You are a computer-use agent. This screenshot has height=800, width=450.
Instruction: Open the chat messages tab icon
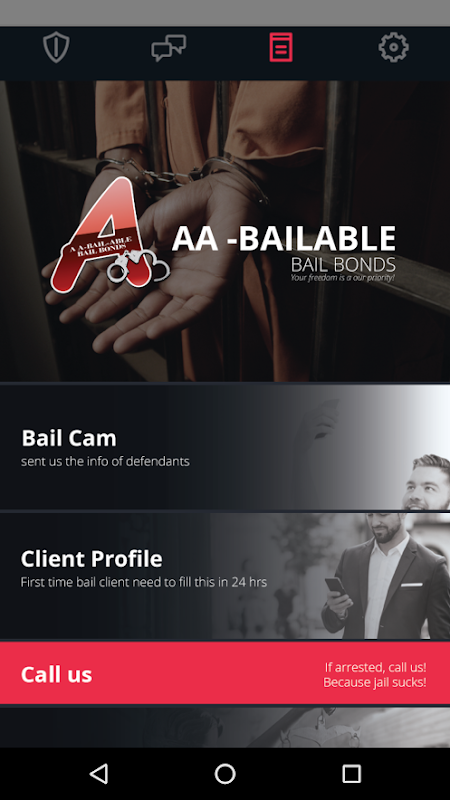tap(168, 48)
